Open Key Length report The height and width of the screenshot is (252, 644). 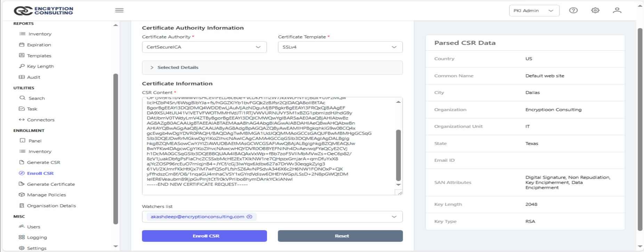click(40, 66)
